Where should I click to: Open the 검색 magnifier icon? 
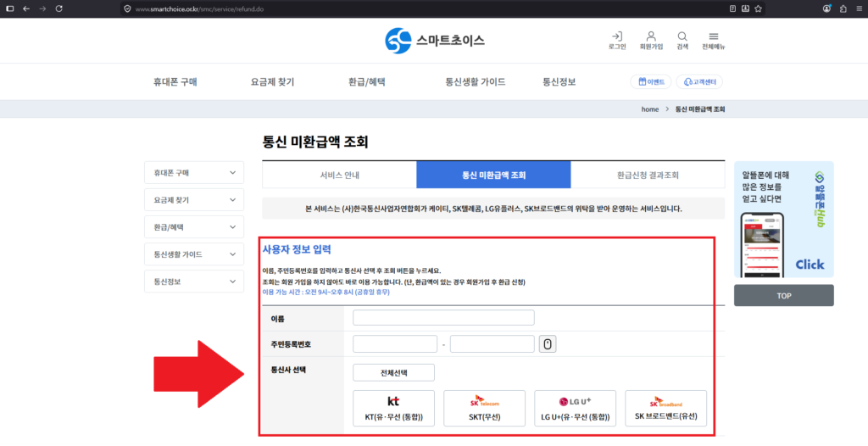(x=682, y=41)
